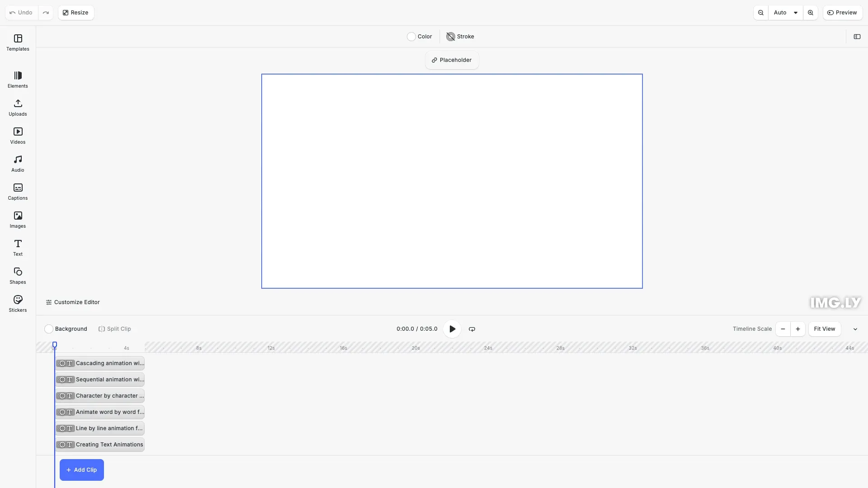This screenshot has height=488, width=868.
Task: Open the Uploads panel
Action: click(18, 108)
